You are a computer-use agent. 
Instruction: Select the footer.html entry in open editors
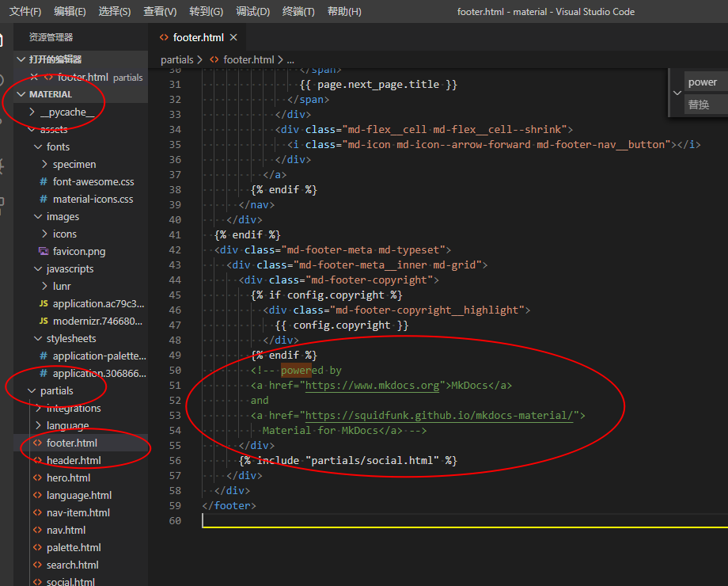(x=82, y=77)
